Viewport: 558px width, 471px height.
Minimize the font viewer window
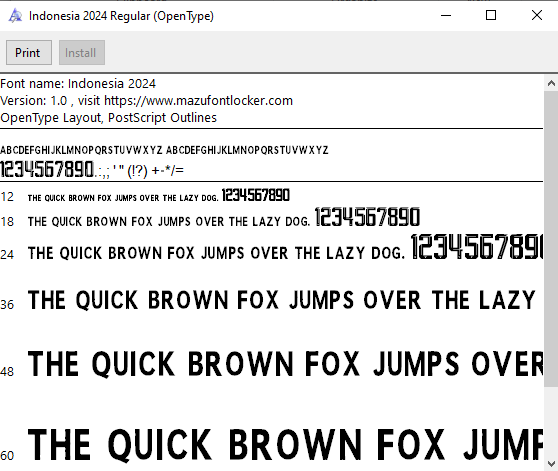(446, 15)
